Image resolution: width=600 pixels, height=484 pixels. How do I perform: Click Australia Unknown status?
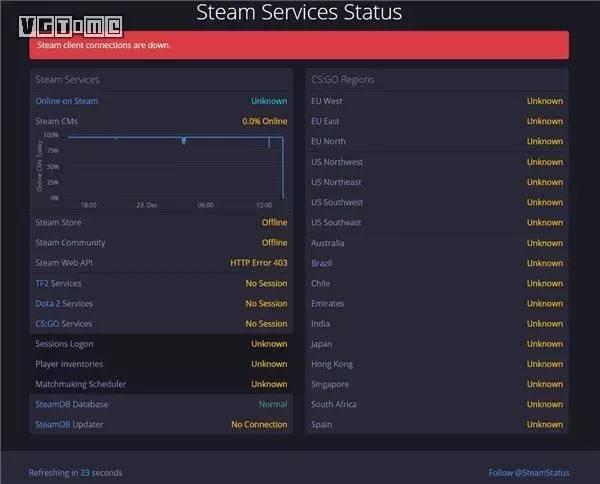545,243
